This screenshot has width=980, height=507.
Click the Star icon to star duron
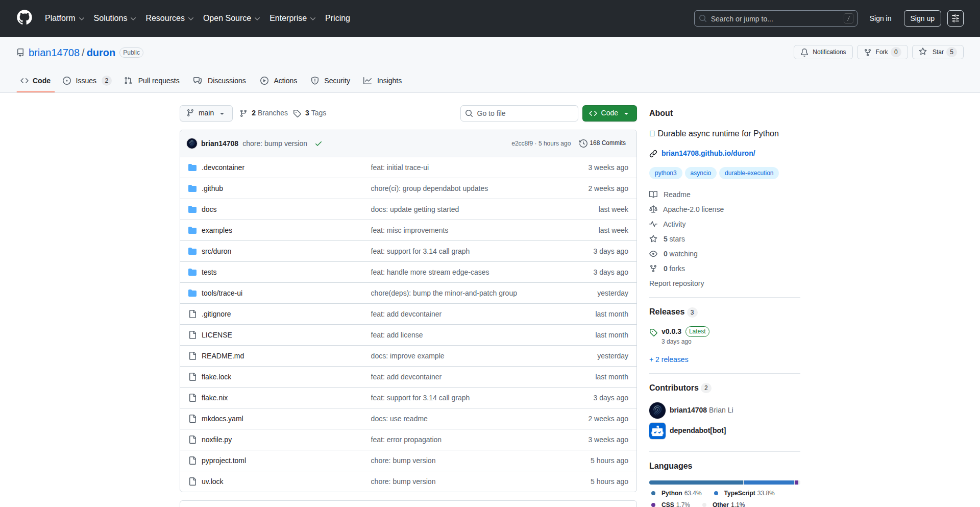[923, 52]
